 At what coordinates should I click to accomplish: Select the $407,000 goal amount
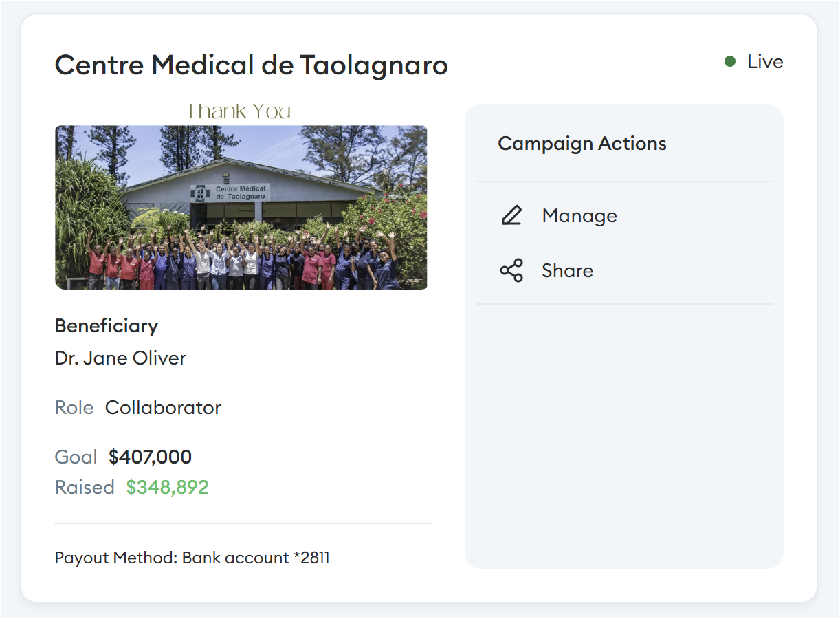coord(151,457)
